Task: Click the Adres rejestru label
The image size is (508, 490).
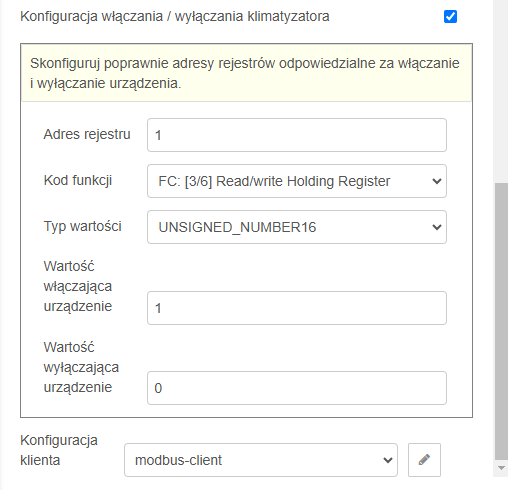Action: tap(87, 134)
